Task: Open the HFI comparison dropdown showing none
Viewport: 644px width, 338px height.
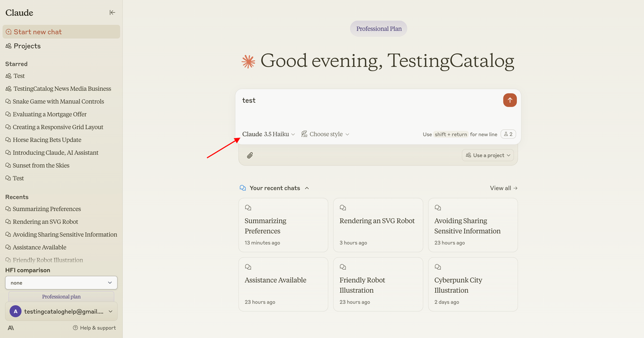Action: coord(61,282)
